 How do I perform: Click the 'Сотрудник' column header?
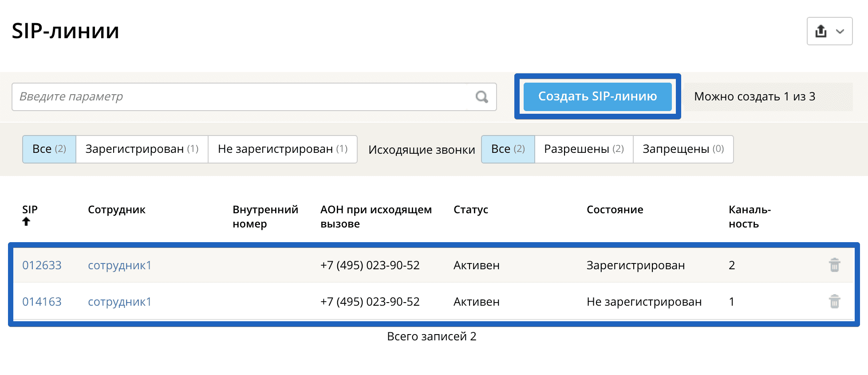117,210
